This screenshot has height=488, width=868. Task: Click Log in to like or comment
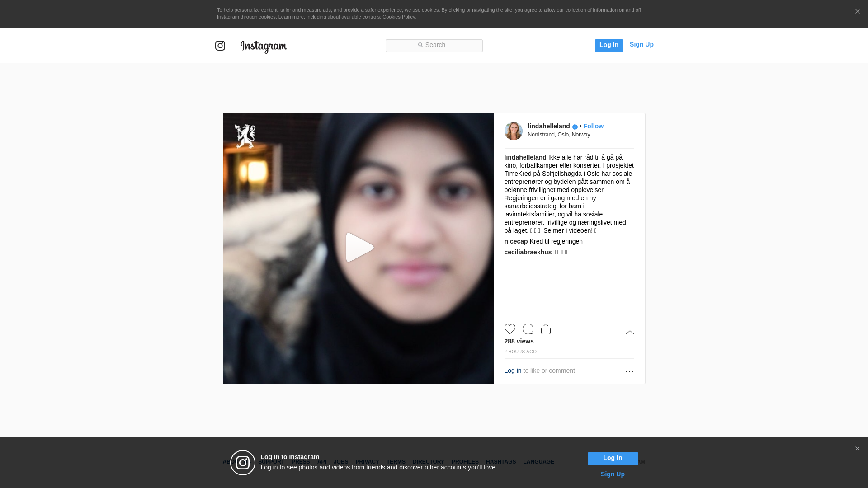click(x=513, y=371)
